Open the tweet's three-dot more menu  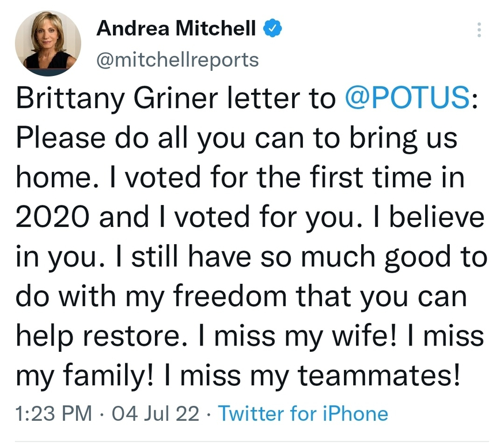[479, 30]
